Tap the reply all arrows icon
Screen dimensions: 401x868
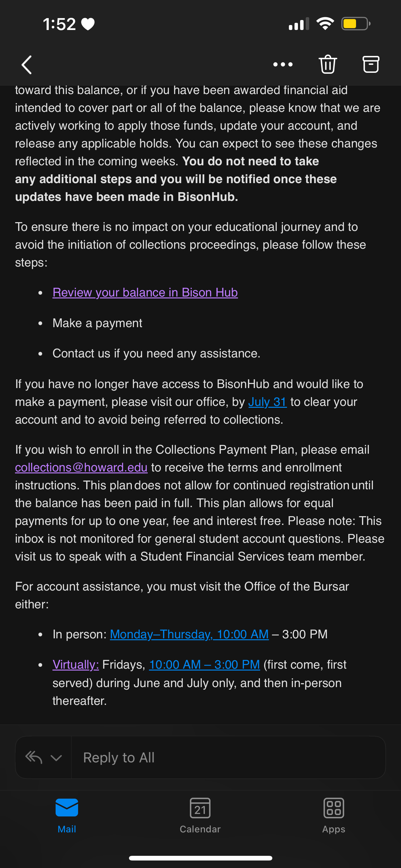[34, 757]
